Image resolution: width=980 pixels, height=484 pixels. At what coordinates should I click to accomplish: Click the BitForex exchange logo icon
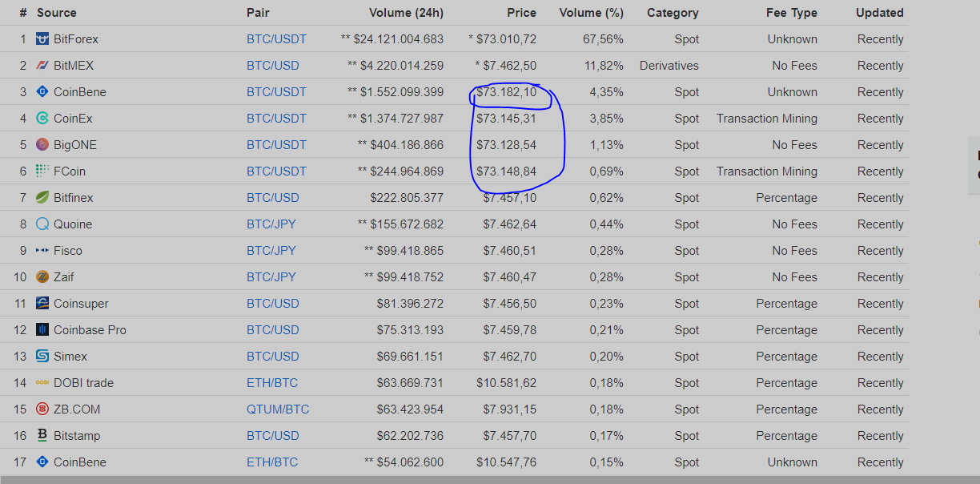[x=42, y=39]
